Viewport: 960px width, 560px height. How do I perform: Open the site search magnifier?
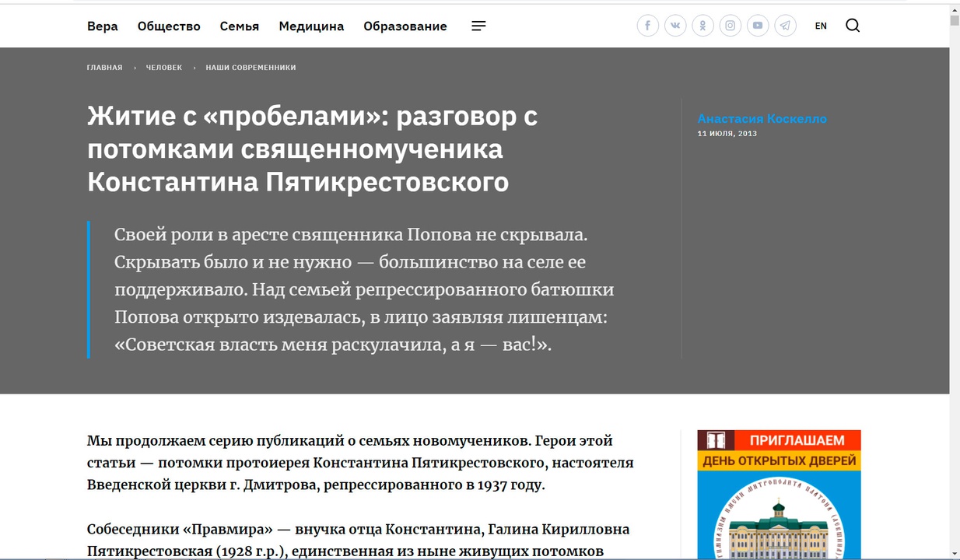click(853, 26)
